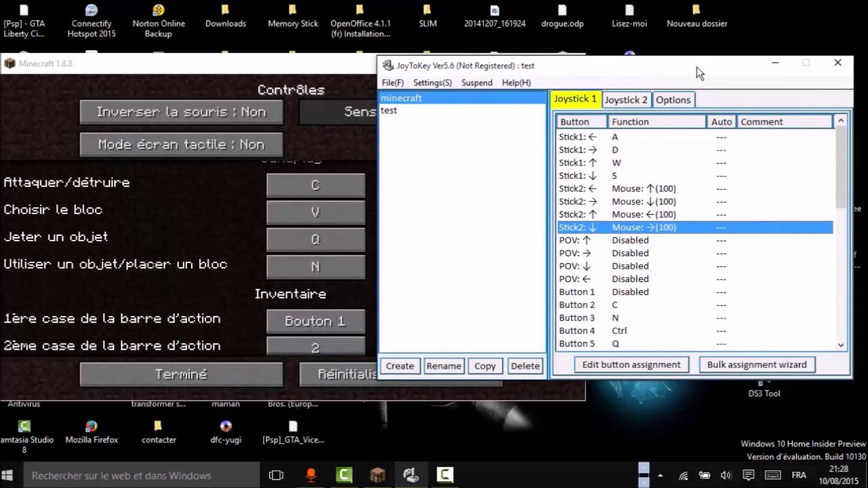Switch to JoyToKey via taskbar icon
The height and width of the screenshot is (488, 868).
click(x=411, y=475)
